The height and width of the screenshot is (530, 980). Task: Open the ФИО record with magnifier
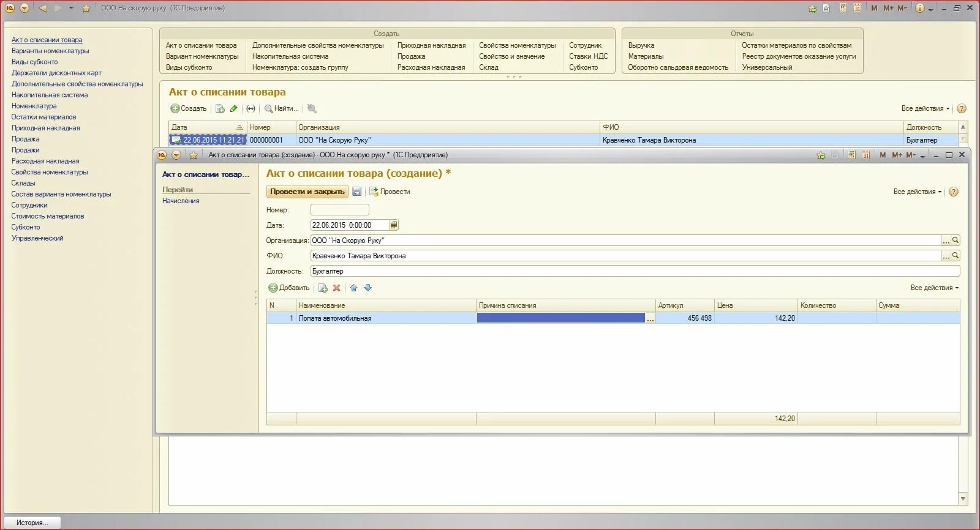[956, 256]
